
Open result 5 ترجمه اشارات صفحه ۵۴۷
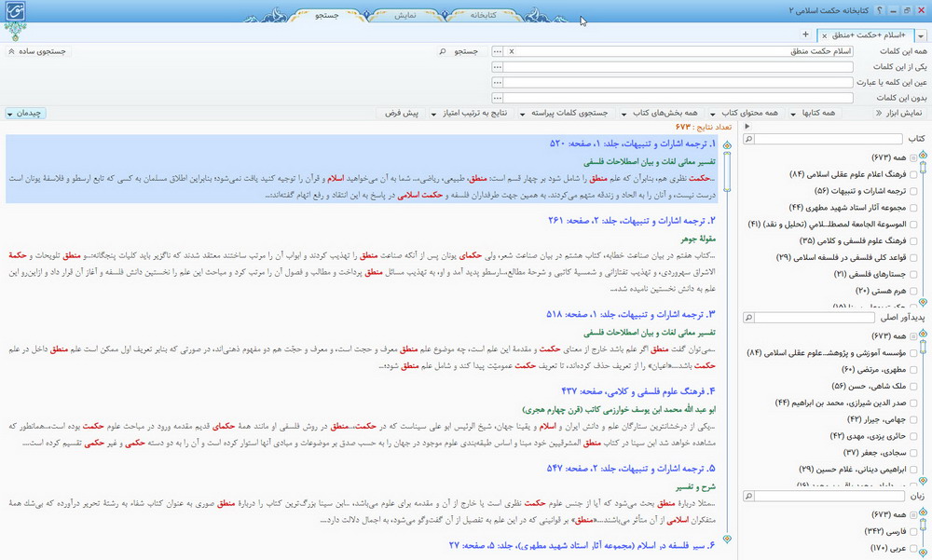coord(631,469)
